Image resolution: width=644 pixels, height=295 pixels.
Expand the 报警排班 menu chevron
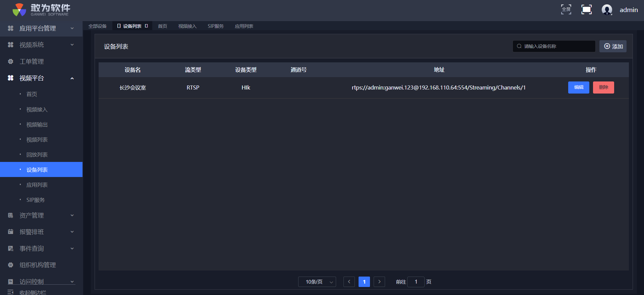(x=72, y=232)
